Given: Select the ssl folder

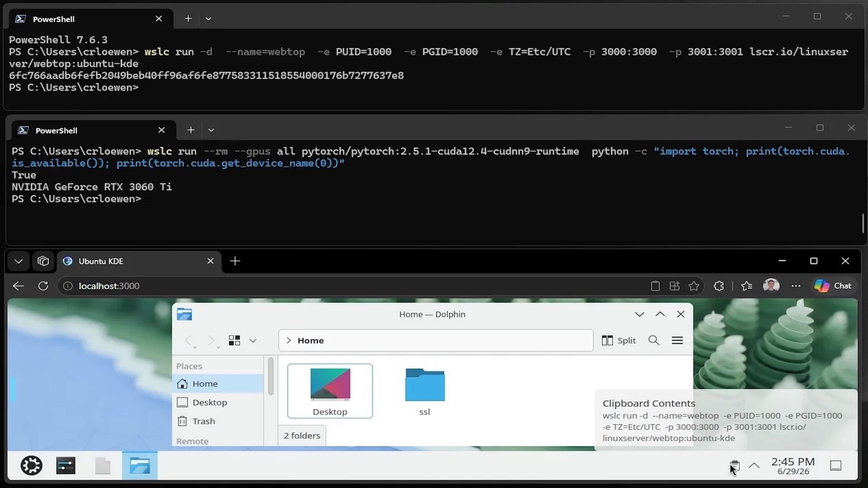Looking at the screenshot, I should (x=425, y=392).
